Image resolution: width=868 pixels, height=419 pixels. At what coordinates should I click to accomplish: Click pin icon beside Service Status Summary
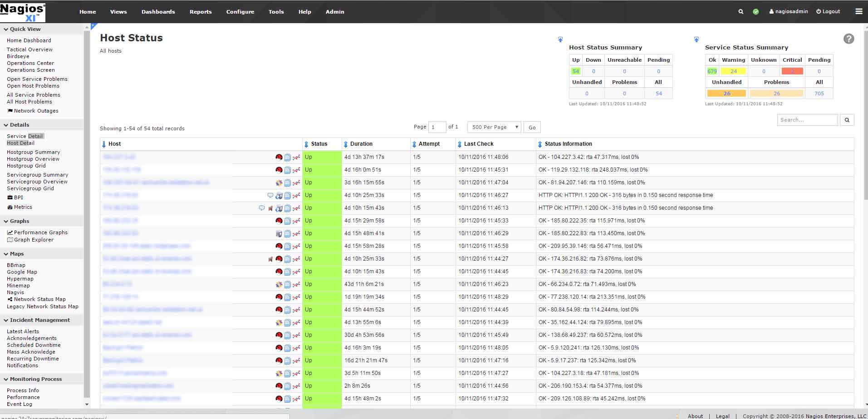[x=696, y=39]
